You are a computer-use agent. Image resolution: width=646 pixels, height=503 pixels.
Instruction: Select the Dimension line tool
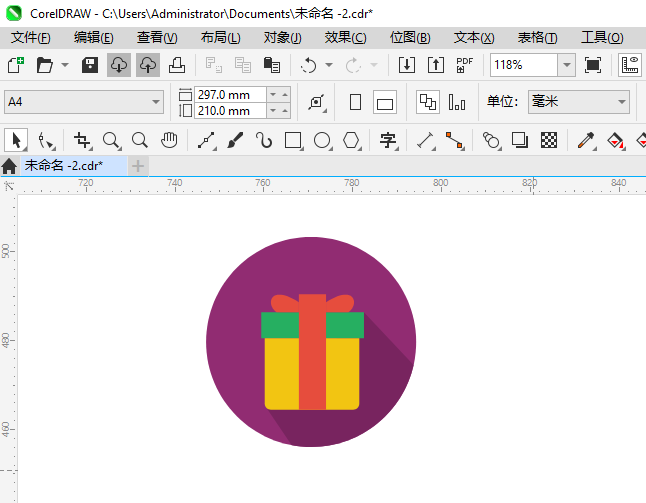point(426,140)
